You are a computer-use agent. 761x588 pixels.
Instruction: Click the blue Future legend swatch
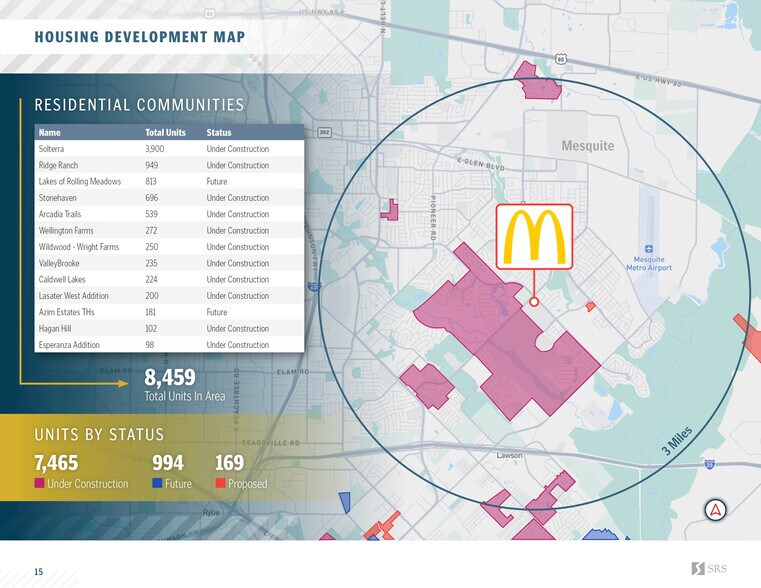point(157,483)
